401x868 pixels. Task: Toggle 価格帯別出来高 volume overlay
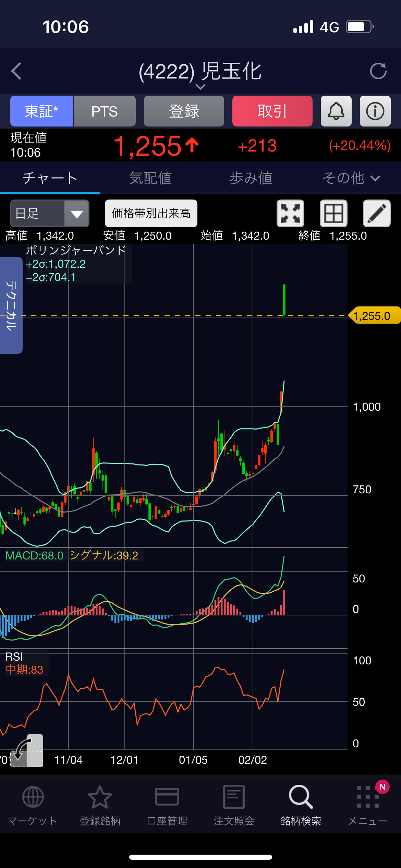click(151, 213)
